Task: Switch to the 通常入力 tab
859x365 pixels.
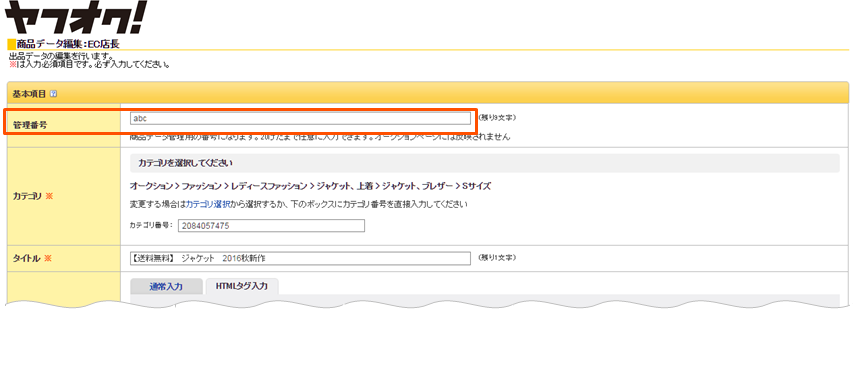Action: 166,287
